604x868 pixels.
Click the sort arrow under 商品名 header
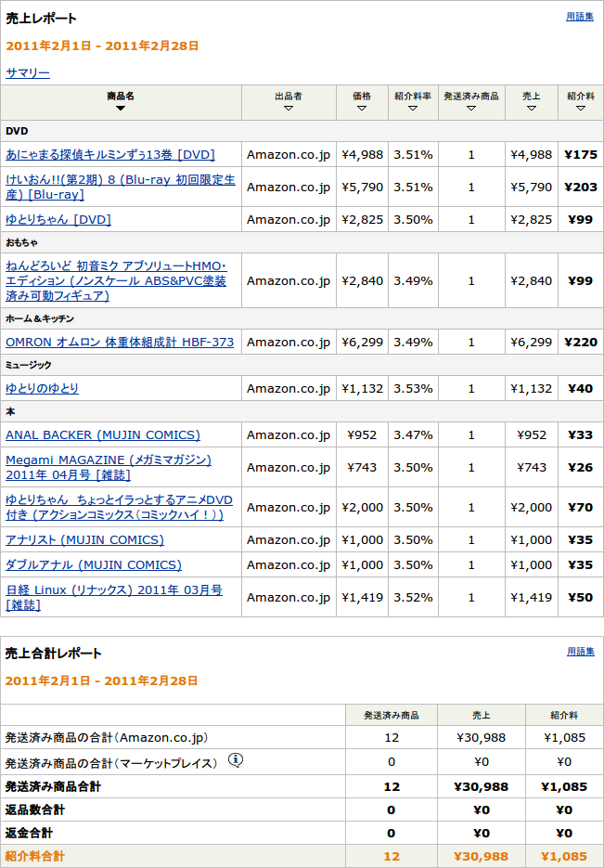(121, 109)
